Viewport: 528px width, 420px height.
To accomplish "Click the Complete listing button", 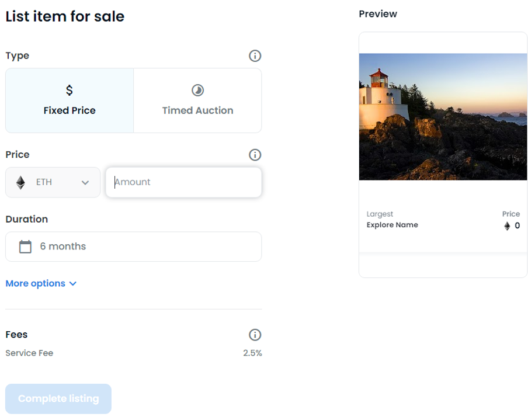I will (58, 399).
